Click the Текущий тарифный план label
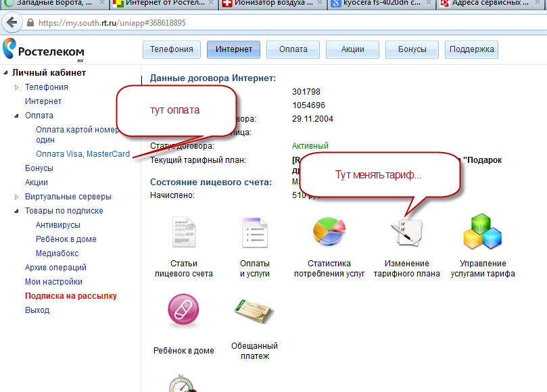547x392 pixels. pyautogui.click(x=198, y=160)
